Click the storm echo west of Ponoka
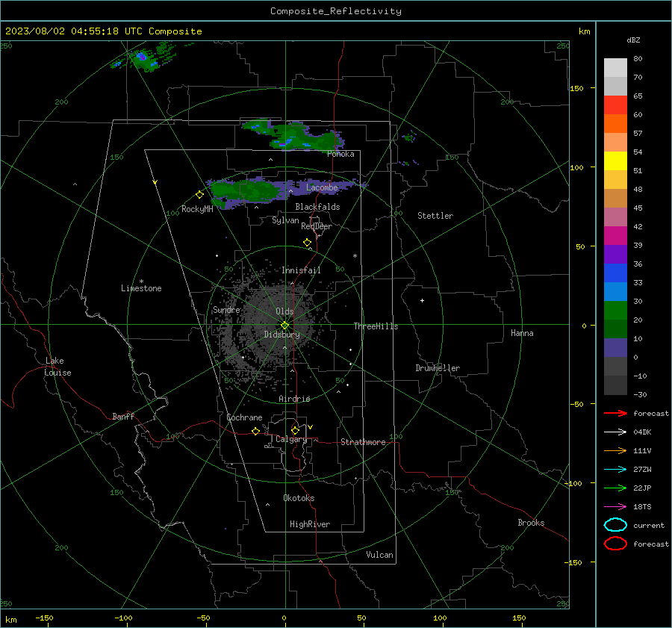672x628 pixels. point(293,134)
